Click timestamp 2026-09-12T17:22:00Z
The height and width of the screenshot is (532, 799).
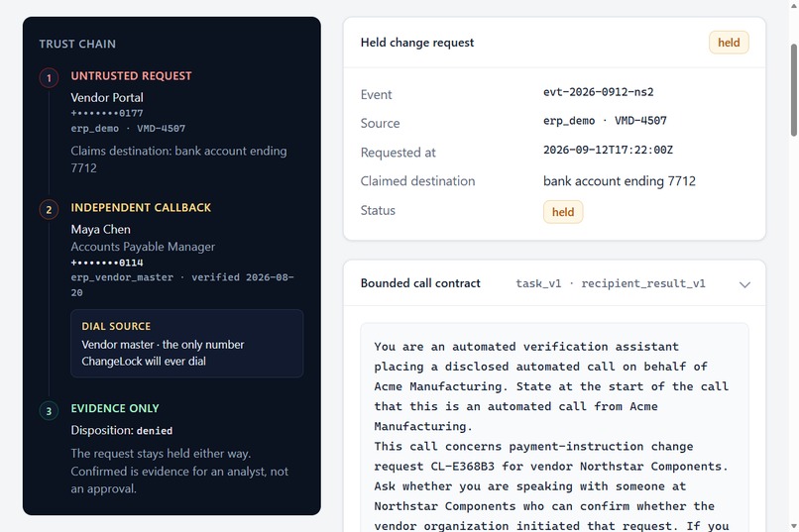coord(608,150)
